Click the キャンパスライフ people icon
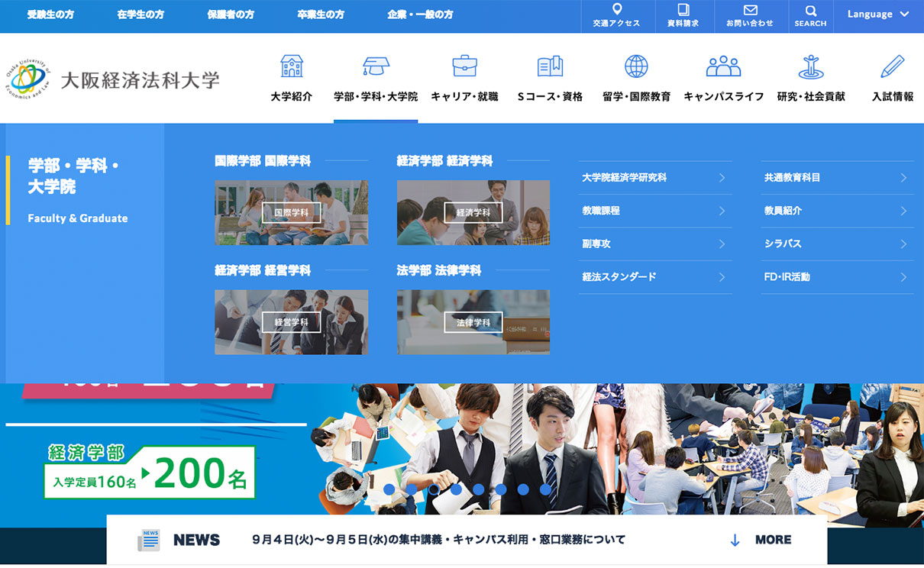The width and height of the screenshot is (924, 568). pos(723,66)
